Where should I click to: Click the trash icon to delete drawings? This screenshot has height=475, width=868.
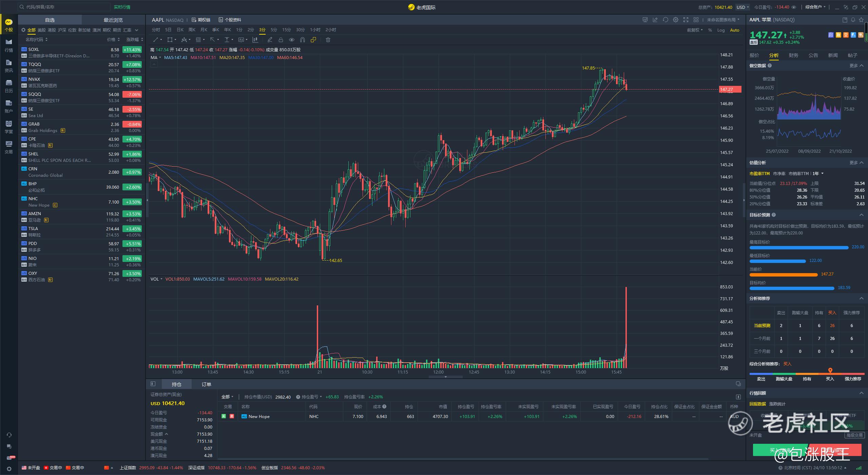[328, 40]
